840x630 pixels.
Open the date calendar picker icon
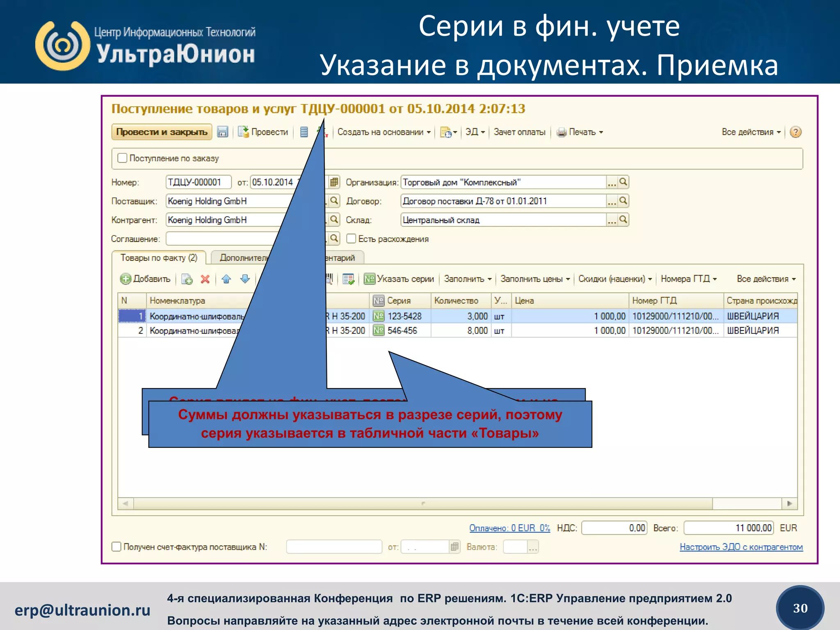(x=334, y=182)
